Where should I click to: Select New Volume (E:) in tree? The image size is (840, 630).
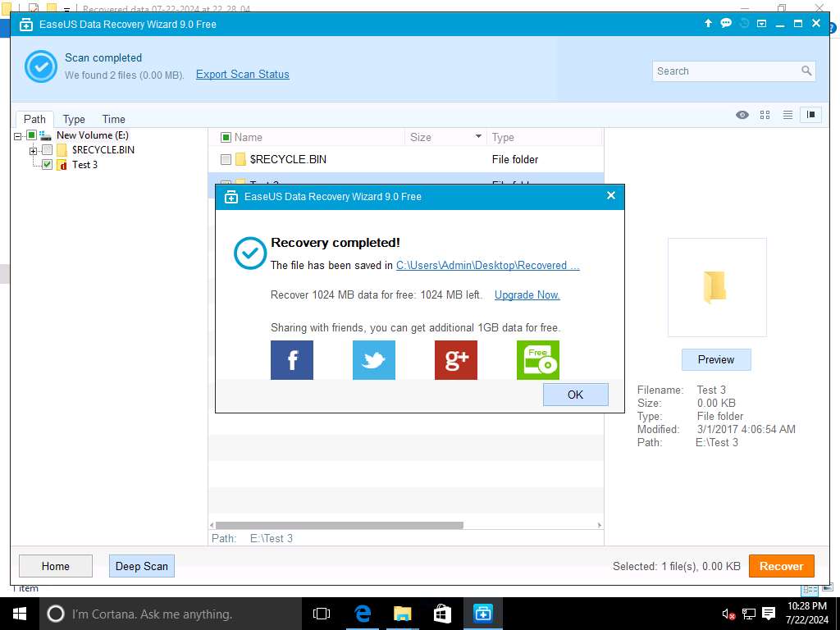[93, 135]
